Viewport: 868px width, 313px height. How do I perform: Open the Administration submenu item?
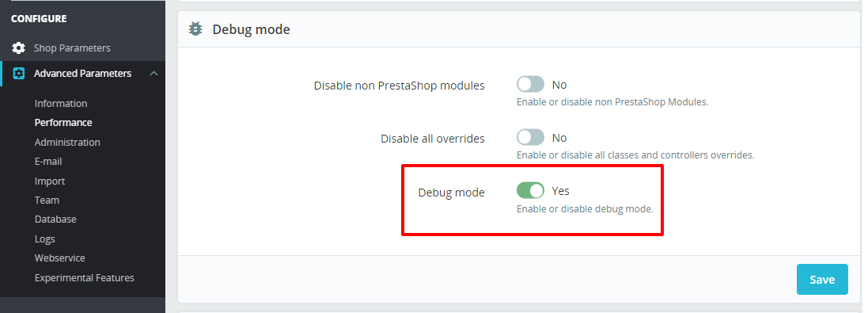pos(67,143)
